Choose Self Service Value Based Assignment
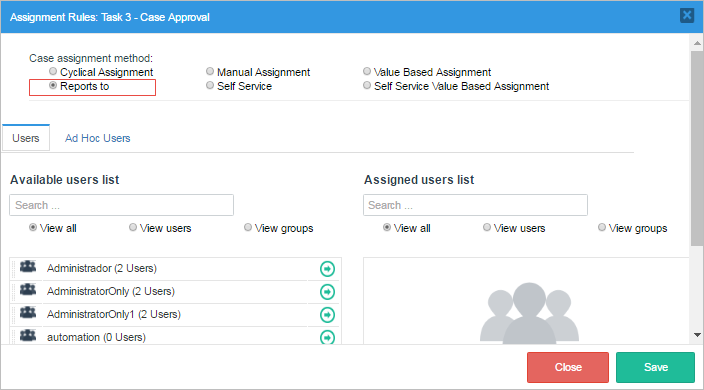Viewport: 704px width, 390px height. [367, 85]
